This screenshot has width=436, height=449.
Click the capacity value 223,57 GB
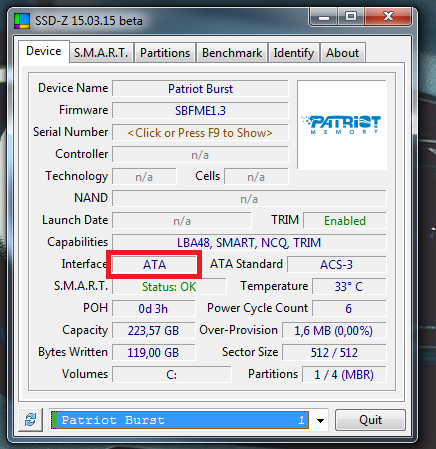pos(153,331)
